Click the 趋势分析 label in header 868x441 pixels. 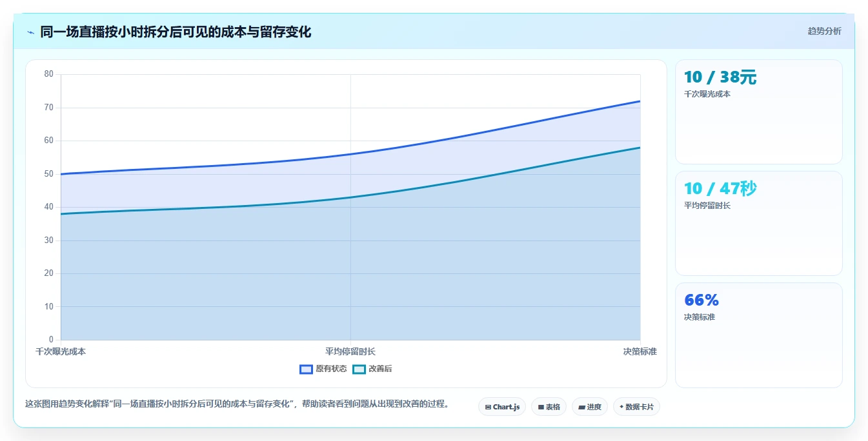pyautogui.click(x=824, y=31)
